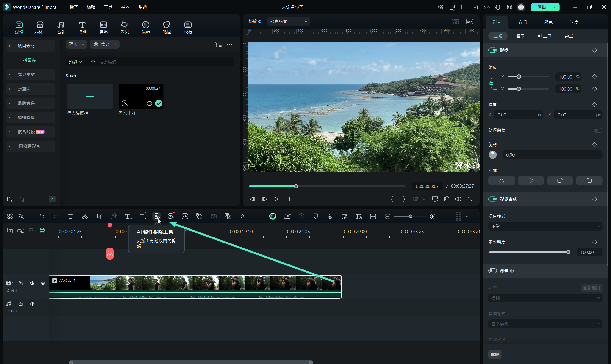Open the 效果 effects panel

click(x=125, y=28)
